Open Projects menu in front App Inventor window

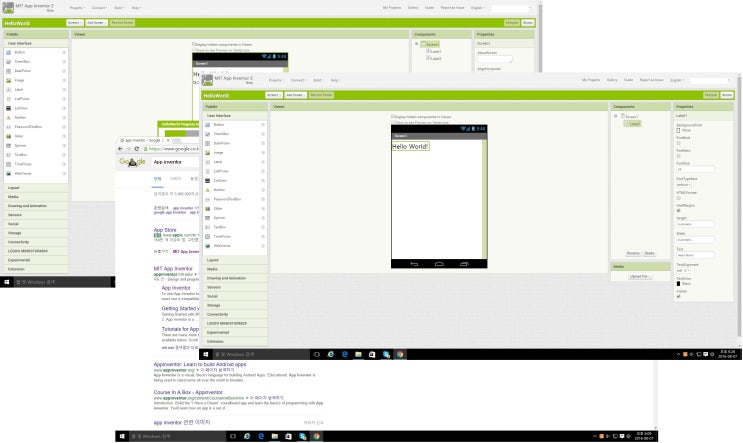click(x=276, y=80)
